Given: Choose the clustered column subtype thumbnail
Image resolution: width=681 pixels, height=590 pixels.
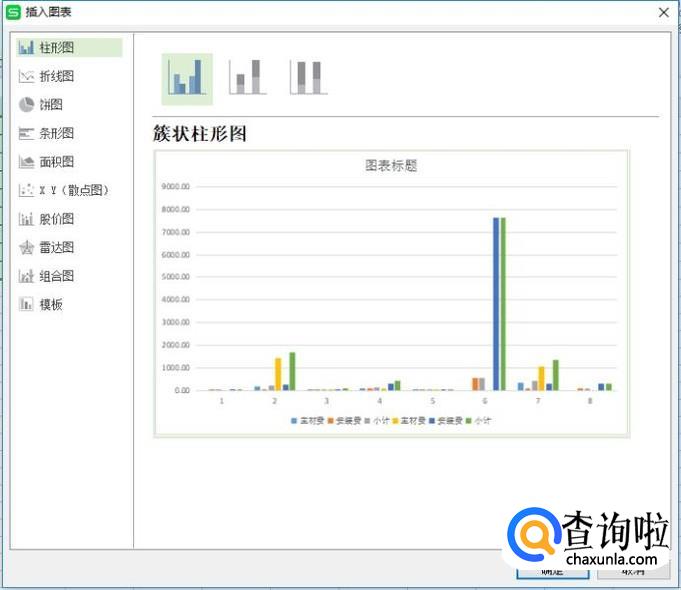Looking at the screenshot, I should pyautogui.click(x=187, y=79).
